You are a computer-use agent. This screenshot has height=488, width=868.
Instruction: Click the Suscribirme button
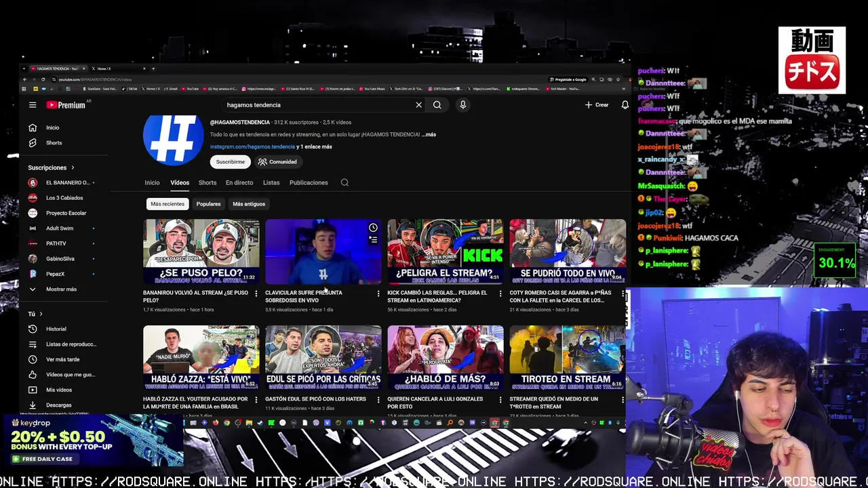click(231, 162)
